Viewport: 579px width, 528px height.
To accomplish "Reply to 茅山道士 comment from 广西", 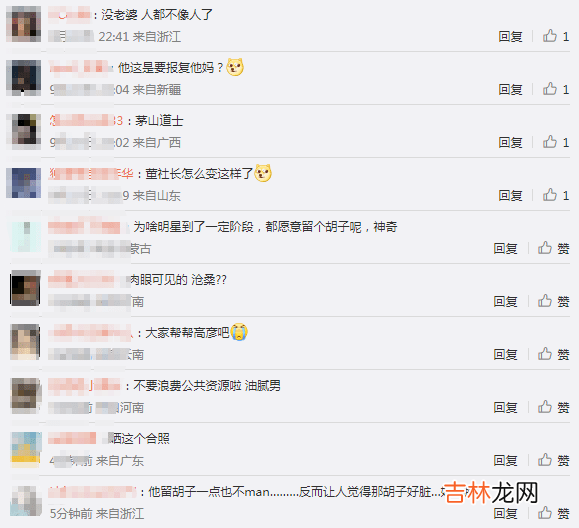I will coord(510,143).
